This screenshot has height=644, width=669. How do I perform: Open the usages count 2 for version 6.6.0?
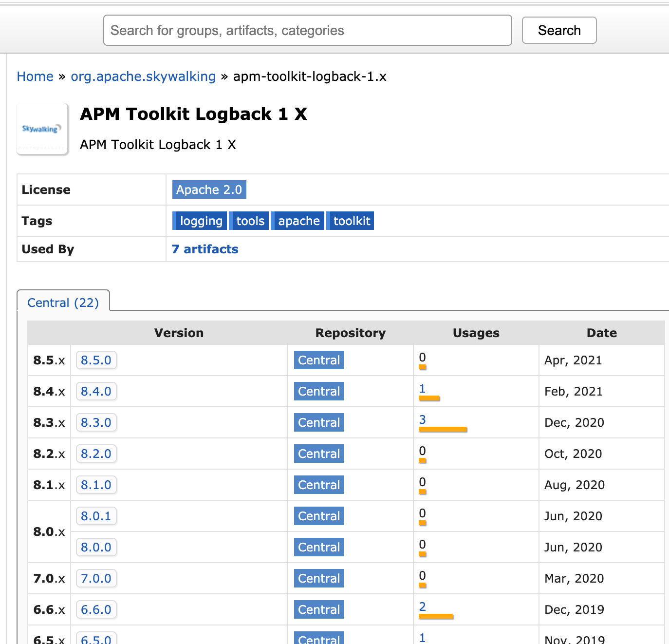click(x=423, y=606)
